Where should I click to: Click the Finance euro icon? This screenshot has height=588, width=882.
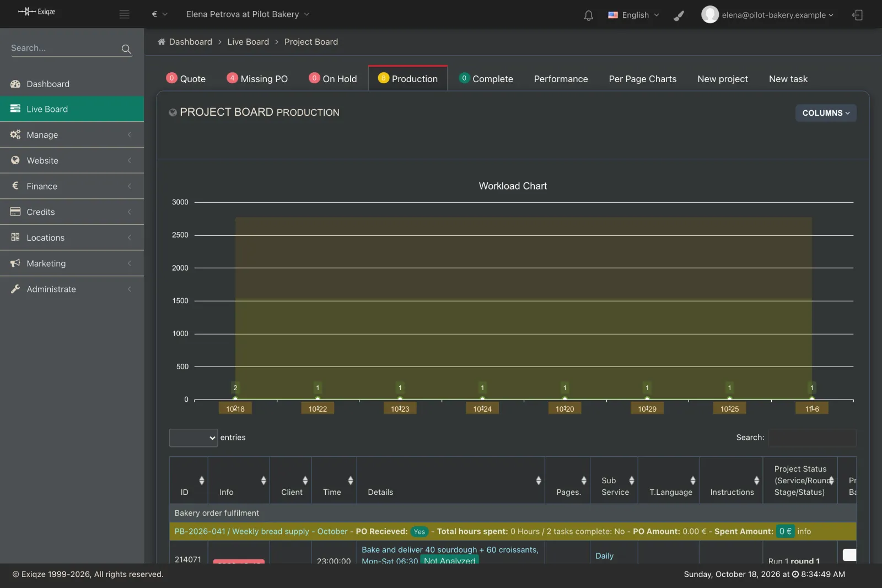pyautogui.click(x=15, y=186)
